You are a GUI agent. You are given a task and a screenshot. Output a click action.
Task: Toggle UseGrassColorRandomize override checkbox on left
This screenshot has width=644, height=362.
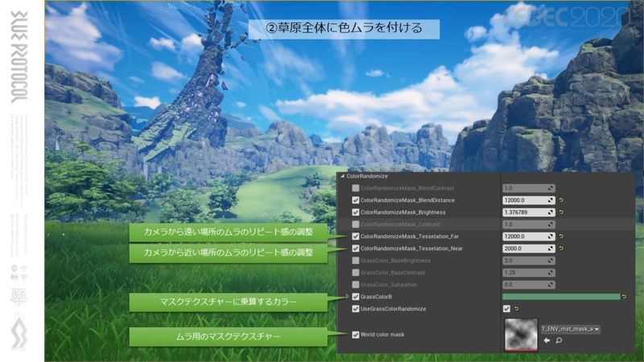point(356,309)
